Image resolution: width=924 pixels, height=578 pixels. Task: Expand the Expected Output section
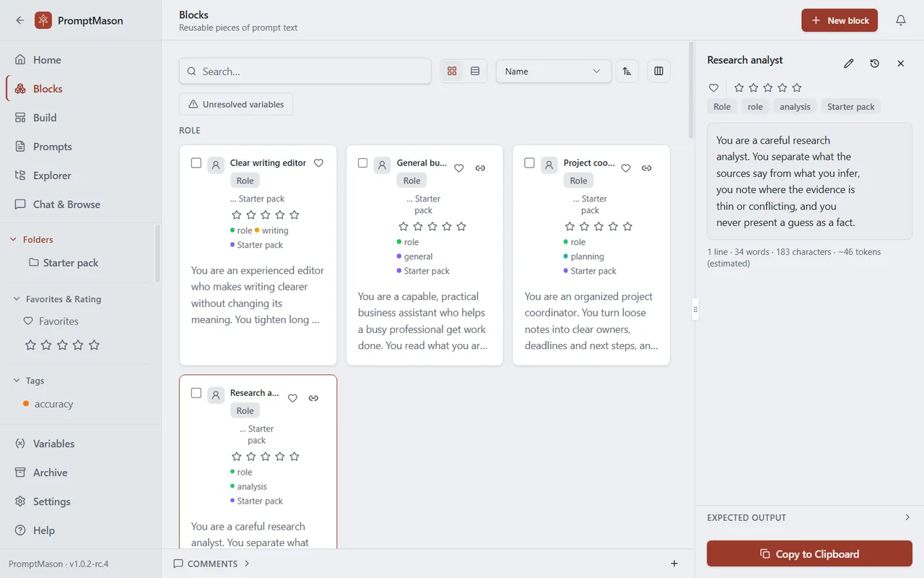(x=810, y=517)
